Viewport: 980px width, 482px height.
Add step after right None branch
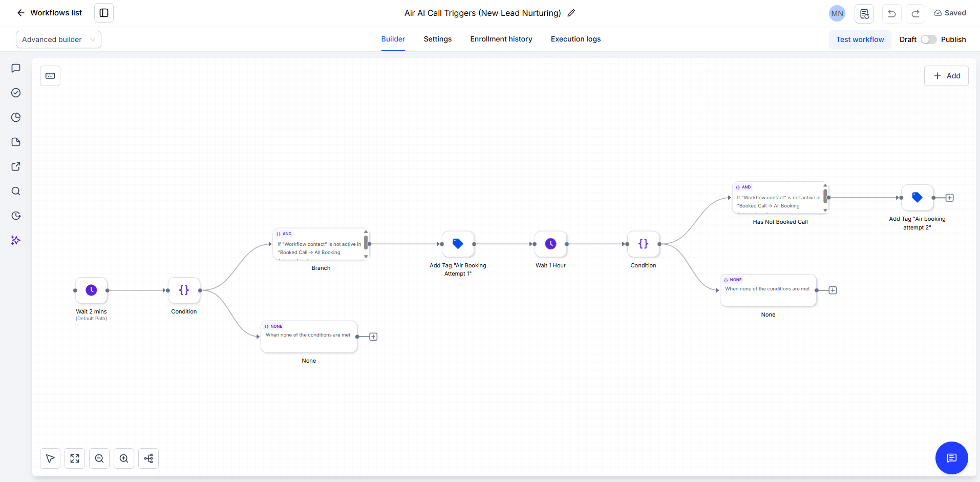coord(833,290)
